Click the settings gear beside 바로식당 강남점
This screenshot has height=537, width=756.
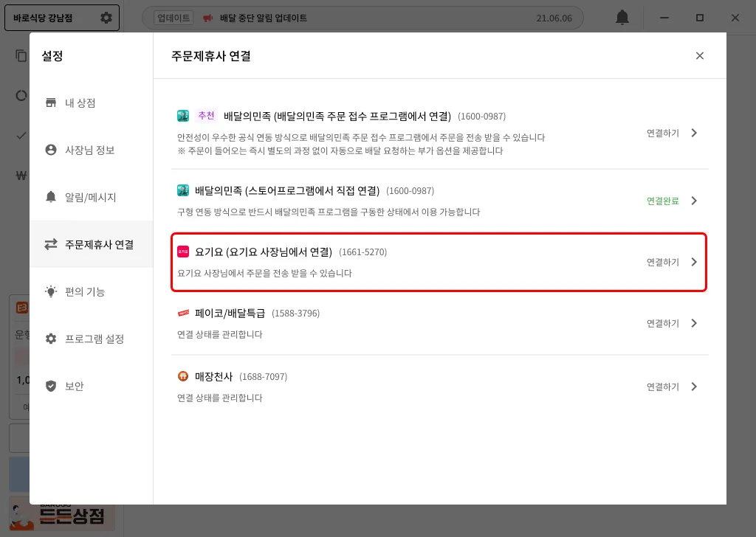pyautogui.click(x=106, y=18)
